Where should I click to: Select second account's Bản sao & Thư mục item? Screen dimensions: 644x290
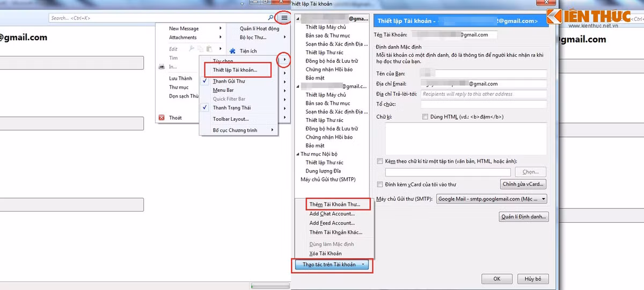click(x=328, y=103)
